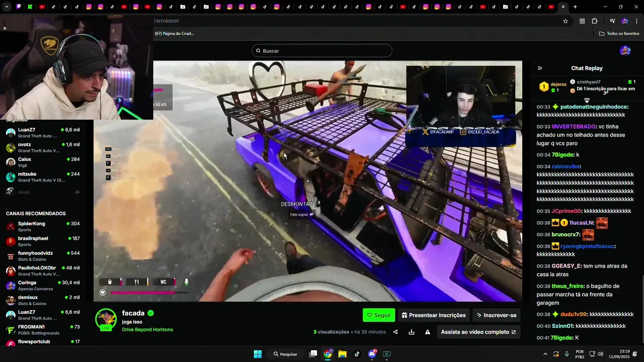Click the download clip icon

[x=412, y=332]
